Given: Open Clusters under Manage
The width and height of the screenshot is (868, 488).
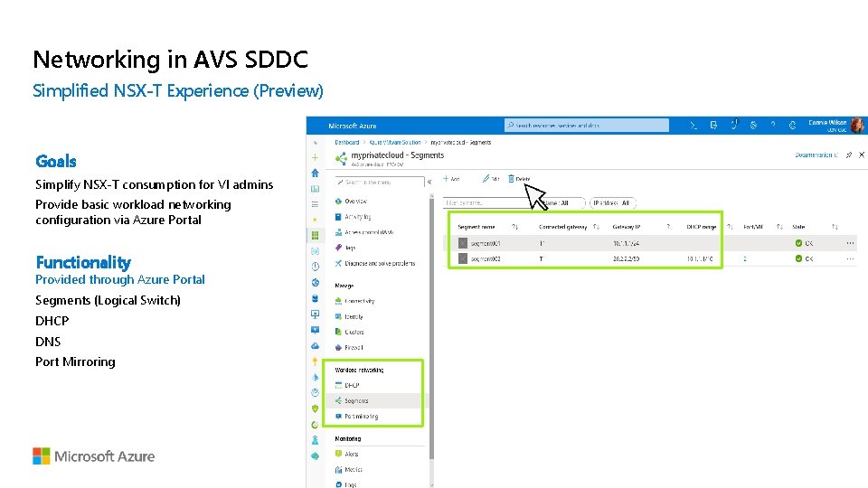Looking at the screenshot, I should (x=349, y=332).
